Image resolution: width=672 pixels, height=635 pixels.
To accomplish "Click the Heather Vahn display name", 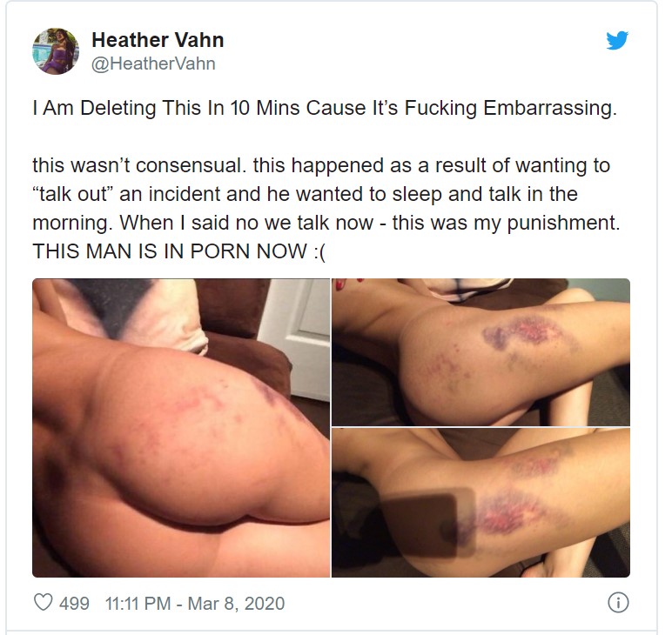I will [158, 40].
